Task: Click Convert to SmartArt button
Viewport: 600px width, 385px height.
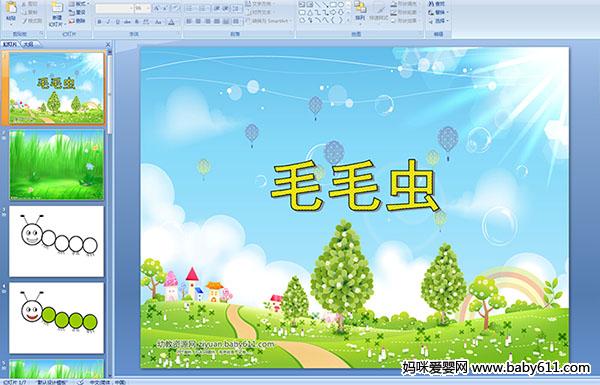Action: [x=269, y=21]
